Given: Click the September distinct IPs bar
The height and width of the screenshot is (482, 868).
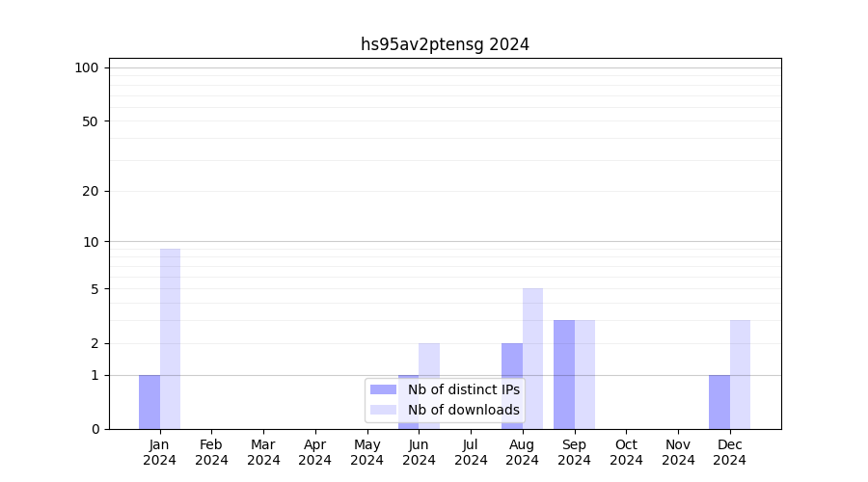Looking at the screenshot, I should click(x=564, y=374).
